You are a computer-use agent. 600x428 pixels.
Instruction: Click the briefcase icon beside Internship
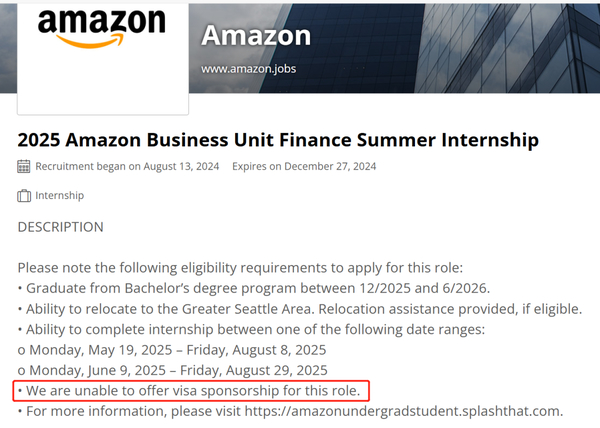(24, 195)
